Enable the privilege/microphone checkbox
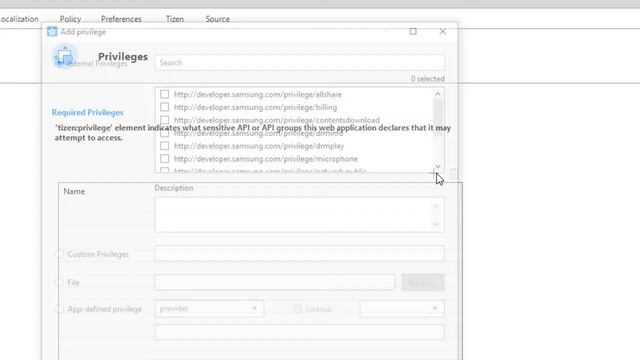The height and width of the screenshot is (360, 640). [164, 159]
